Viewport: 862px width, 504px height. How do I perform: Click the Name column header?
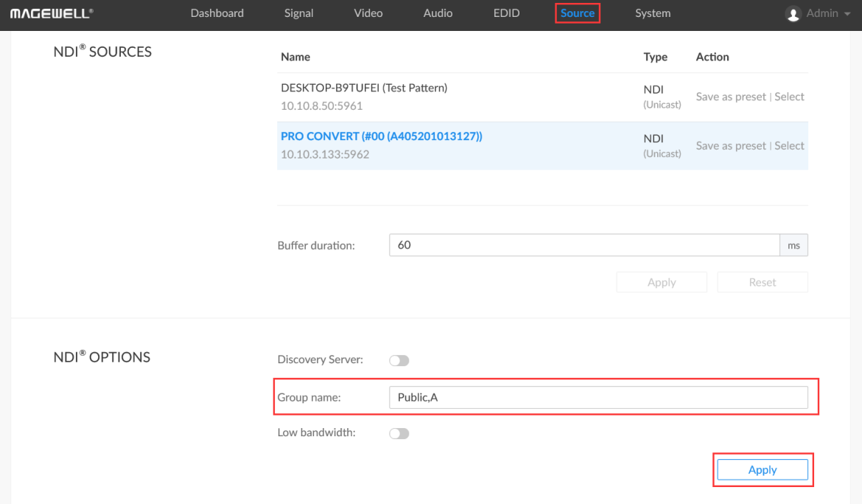coord(295,57)
